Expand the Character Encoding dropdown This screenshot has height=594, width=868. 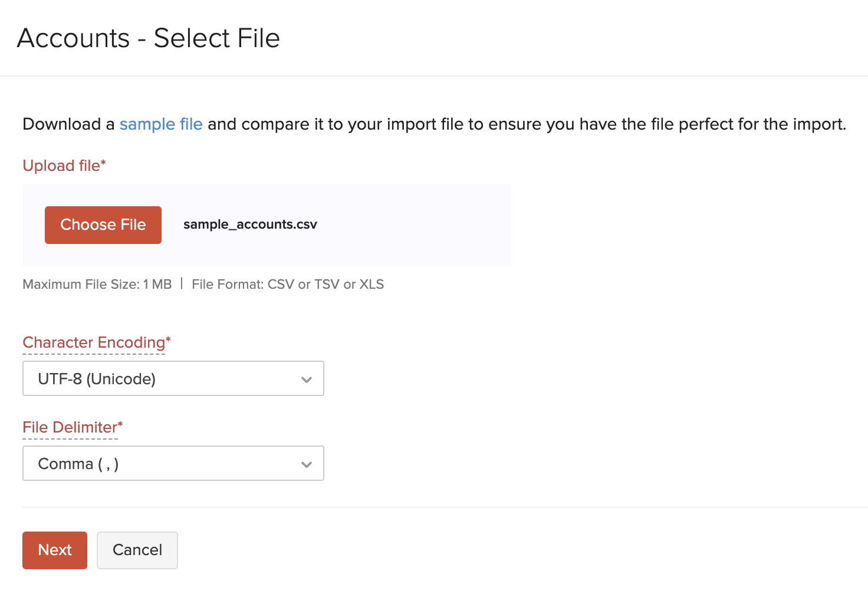coord(173,378)
